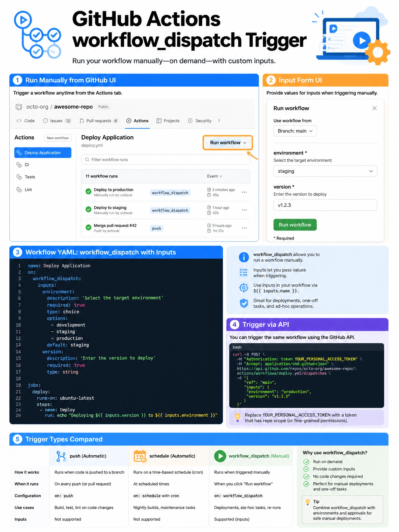Viewport: 399px width, 532px height.
Task: Click shield check icon beside Great for deployments
Action: (x=244, y=303)
